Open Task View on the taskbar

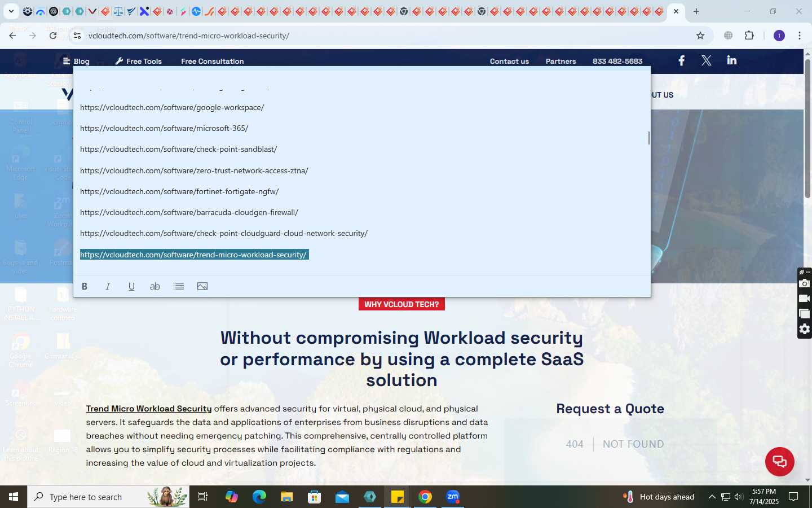click(203, 497)
